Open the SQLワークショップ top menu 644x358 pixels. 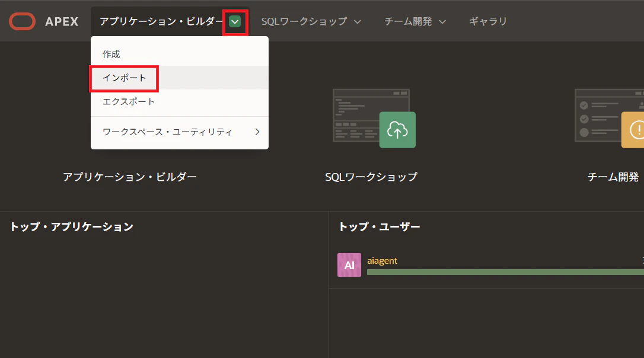(304, 21)
